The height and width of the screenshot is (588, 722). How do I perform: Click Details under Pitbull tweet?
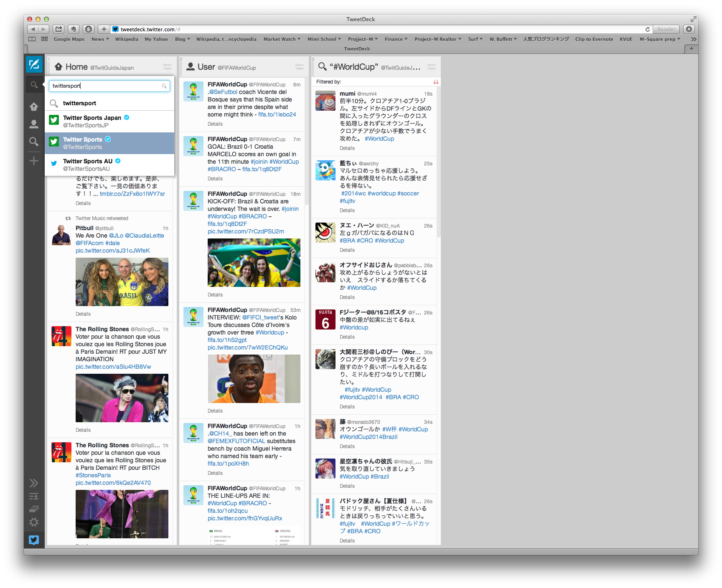tap(83, 314)
